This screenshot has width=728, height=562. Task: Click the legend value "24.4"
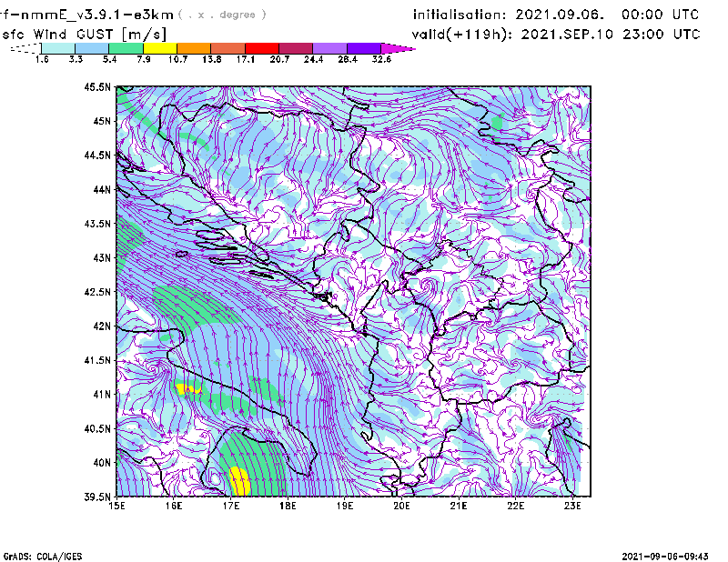point(313,59)
